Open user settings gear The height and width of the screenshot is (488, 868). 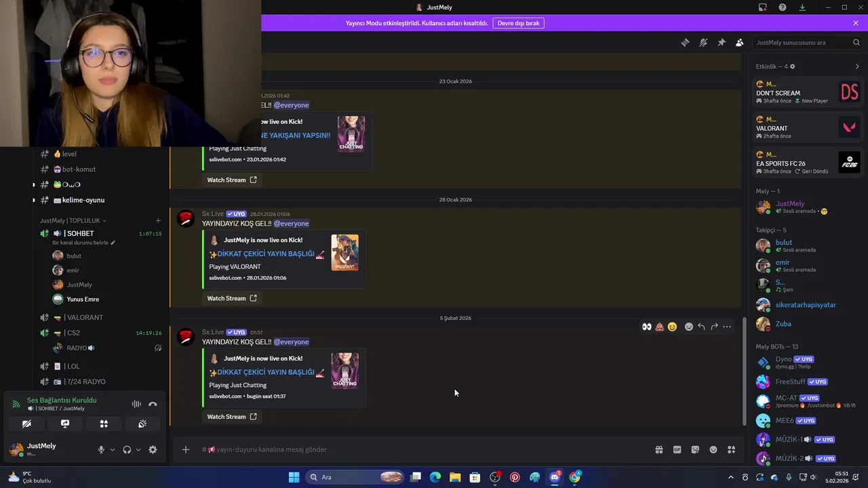pyautogui.click(x=153, y=449)
